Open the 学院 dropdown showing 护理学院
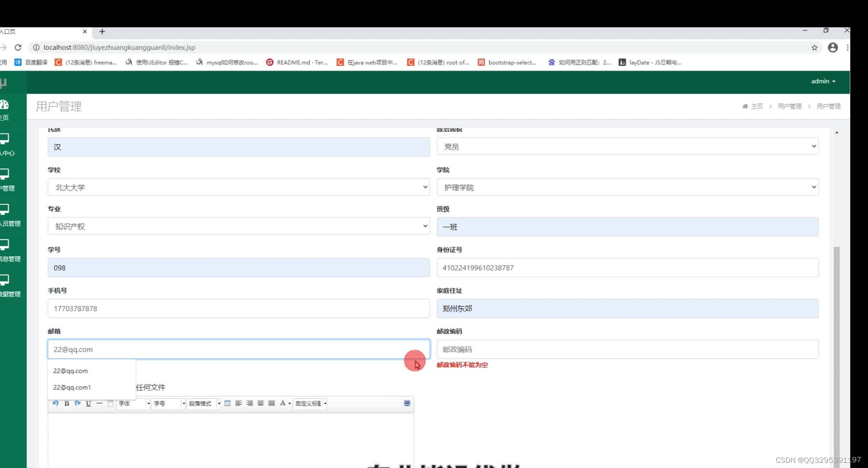 point(628,187)
